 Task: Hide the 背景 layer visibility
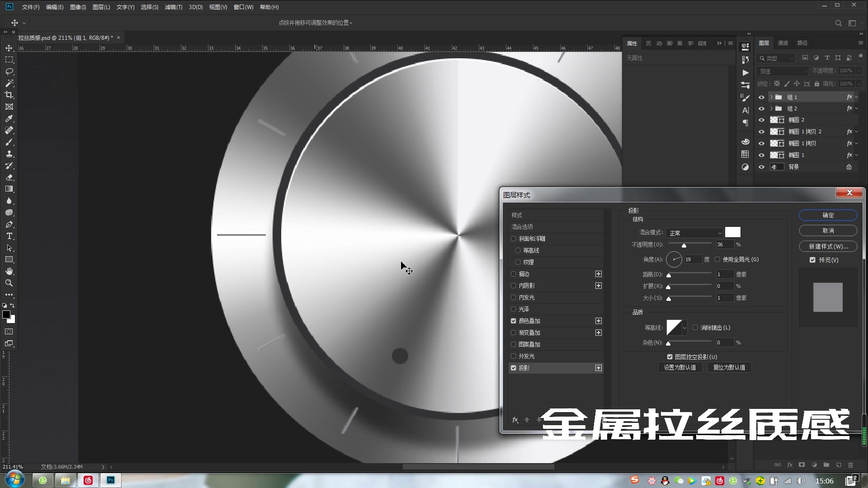pos(761,167)
